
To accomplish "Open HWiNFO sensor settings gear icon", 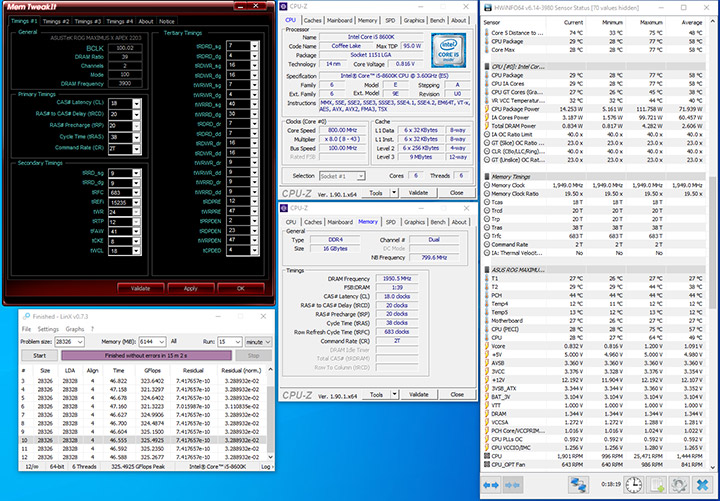I will point(680,485).
